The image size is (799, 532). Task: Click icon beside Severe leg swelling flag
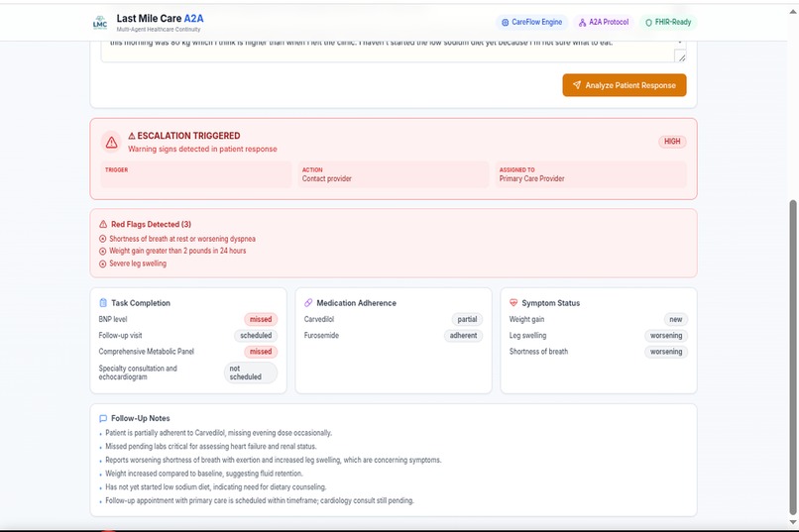tap(102, 264)
